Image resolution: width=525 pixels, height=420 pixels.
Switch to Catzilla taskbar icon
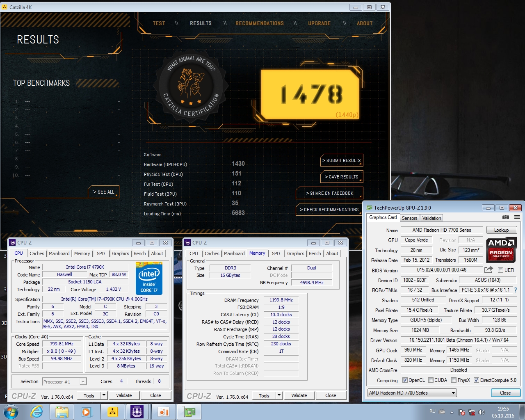(x=112, y=412)
